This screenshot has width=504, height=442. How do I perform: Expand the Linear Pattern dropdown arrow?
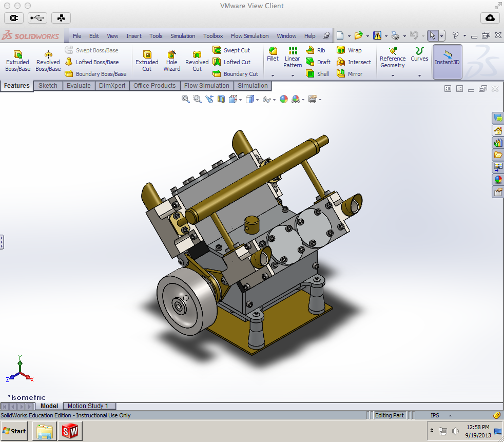pos(293,75)
